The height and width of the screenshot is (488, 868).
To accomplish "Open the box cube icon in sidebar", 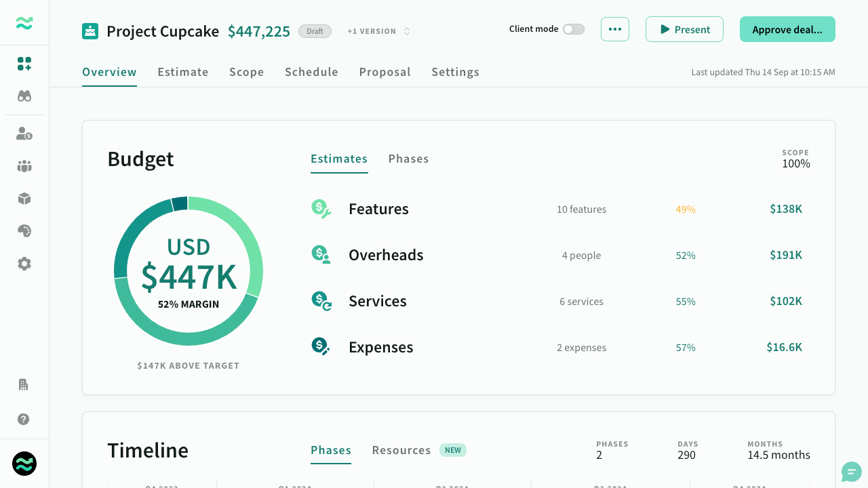I will pos(24,199).
